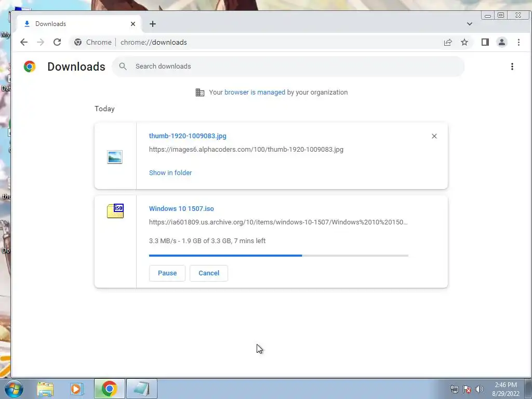Image resolution: width=532 pixels, height=399 pixels.
Task: Open the alphacoders image URL
Action: pos(246,150)
